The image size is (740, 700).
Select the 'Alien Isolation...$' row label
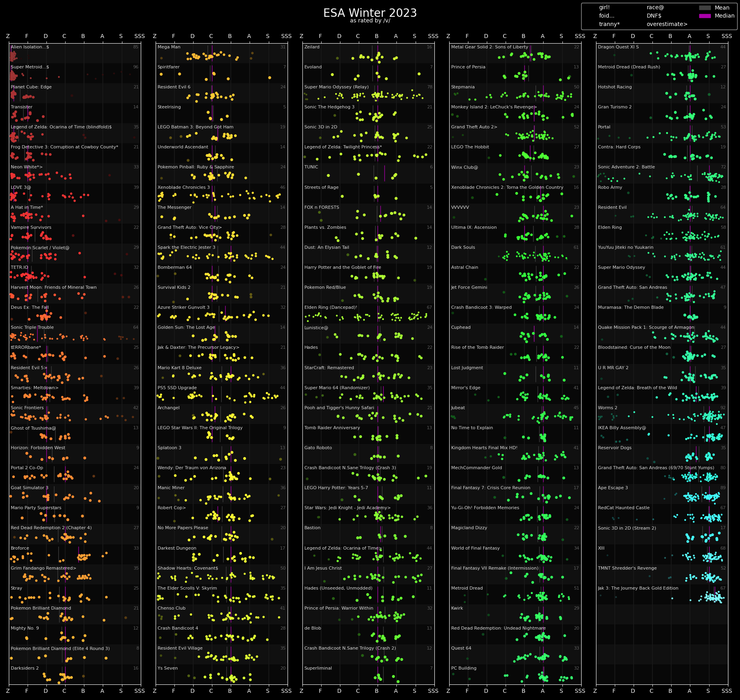[30, 47]
